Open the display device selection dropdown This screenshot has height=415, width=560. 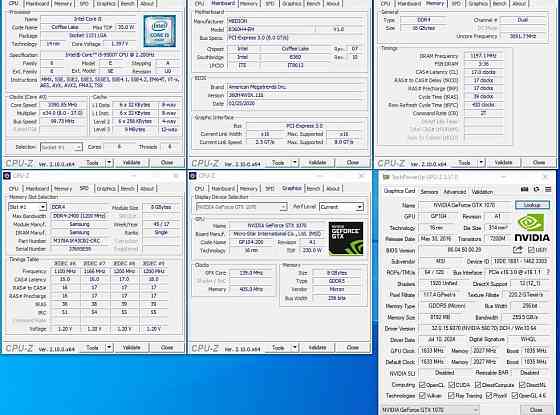241,207
